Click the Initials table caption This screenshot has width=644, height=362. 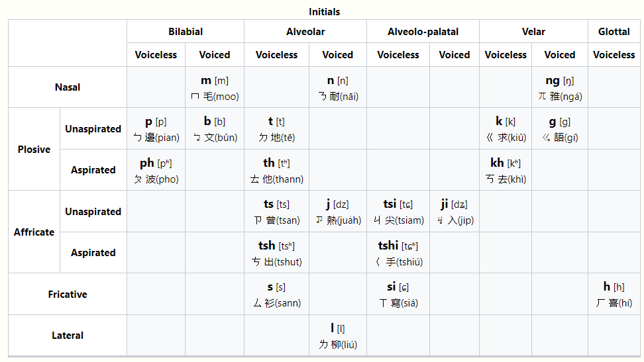tap(325, 12)
